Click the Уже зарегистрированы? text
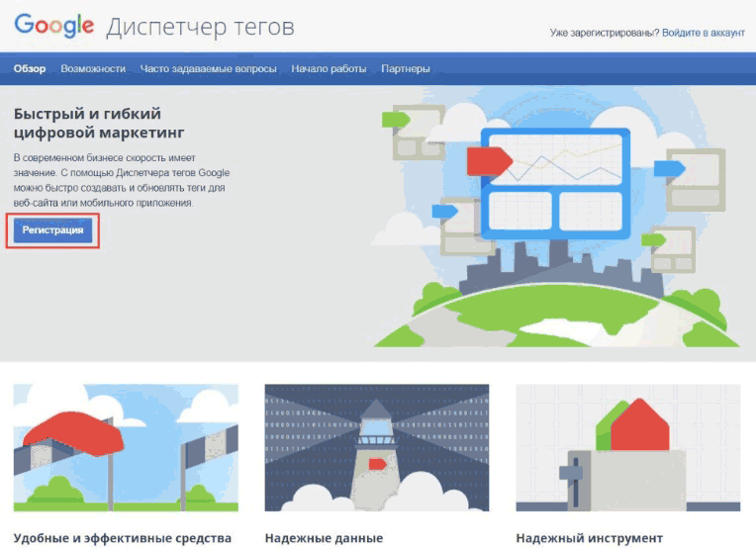Image resolution: width=756 pixels, height=550 pixels. click(x=605, y=33)
